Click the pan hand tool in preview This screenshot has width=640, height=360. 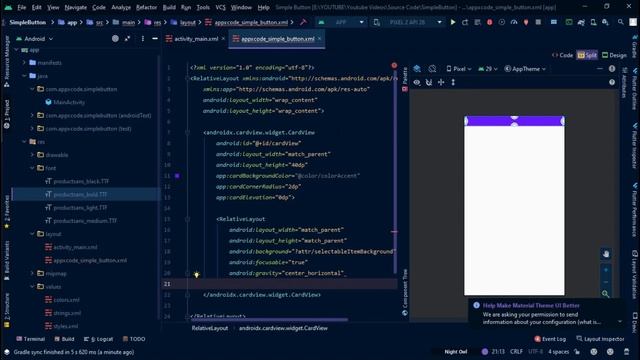[606, 254]
